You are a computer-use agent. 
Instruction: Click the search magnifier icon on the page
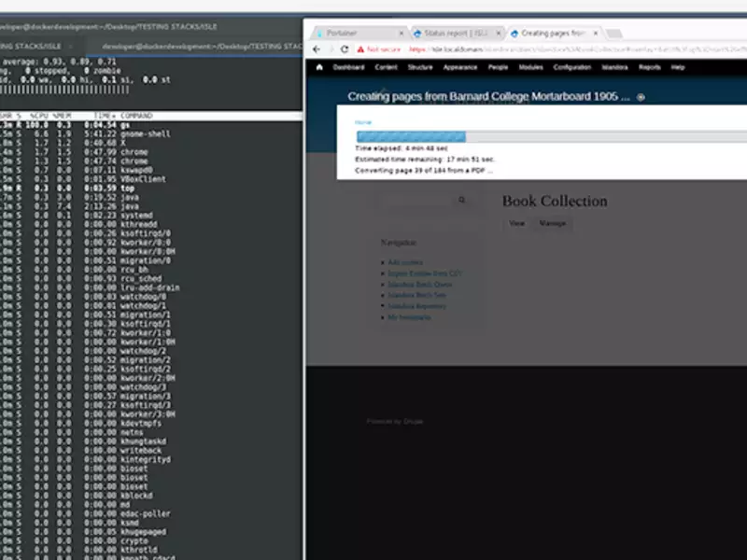click(x=461, y=200)
